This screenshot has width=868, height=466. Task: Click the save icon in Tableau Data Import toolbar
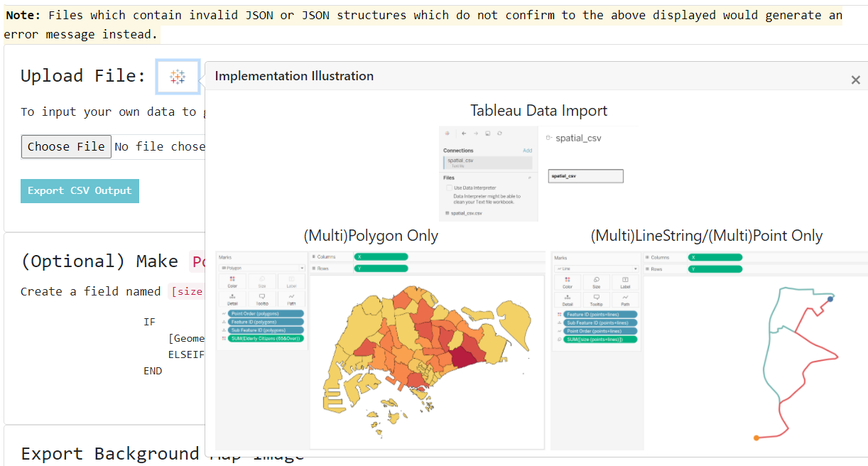pyautogui.click(x=488, y=133)
